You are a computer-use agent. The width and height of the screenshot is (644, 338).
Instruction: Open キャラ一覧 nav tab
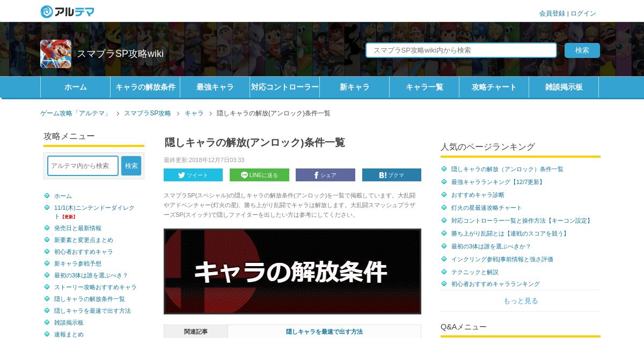[x=425, y=87]
